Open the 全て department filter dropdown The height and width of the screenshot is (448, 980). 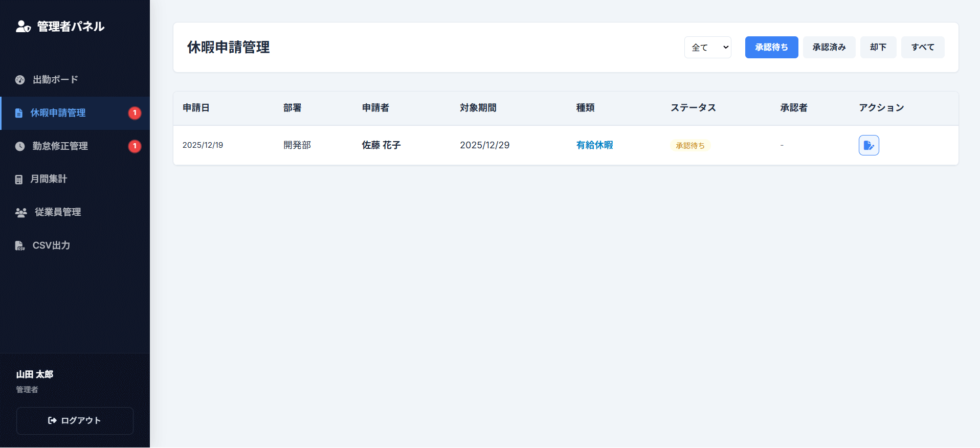tap(707, 48)
